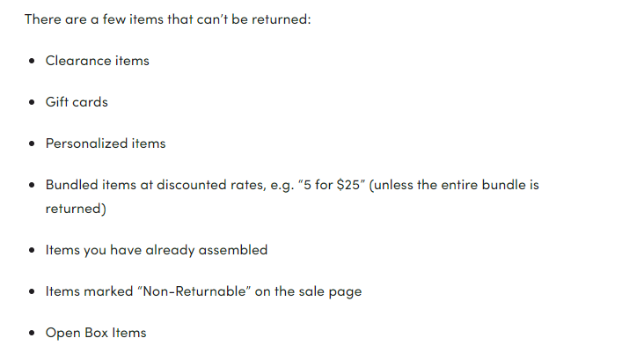The height and width of the screenshot is (353, 644).
Task: Click "Items you have already assembled" entry
Action: click(x=157, y=250)
